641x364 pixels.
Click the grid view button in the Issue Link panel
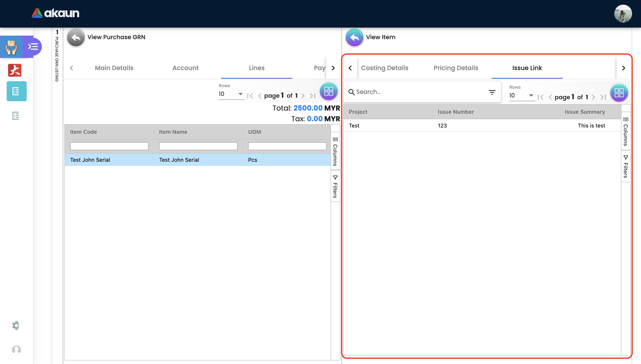pyautogui.click(x=619, y=93)
